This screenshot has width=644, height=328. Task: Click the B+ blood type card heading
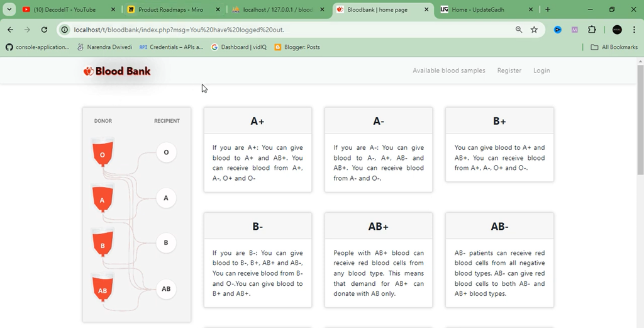(x=499, y=121)
